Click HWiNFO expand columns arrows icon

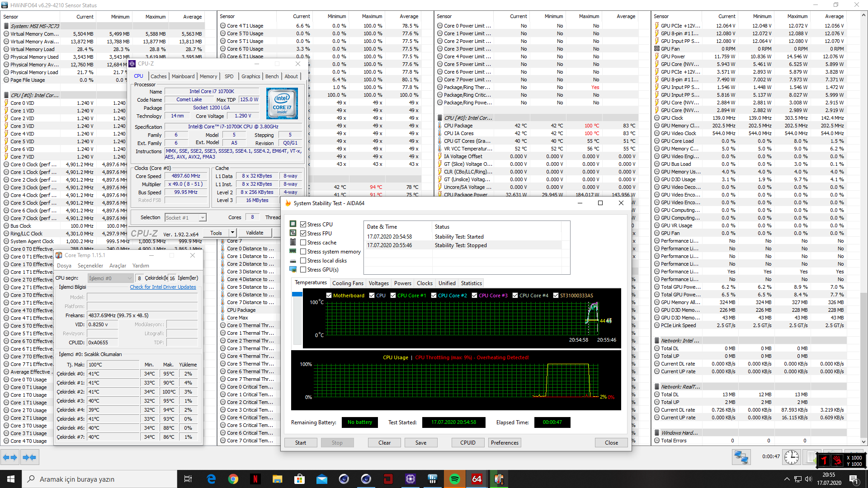(10, 457)
